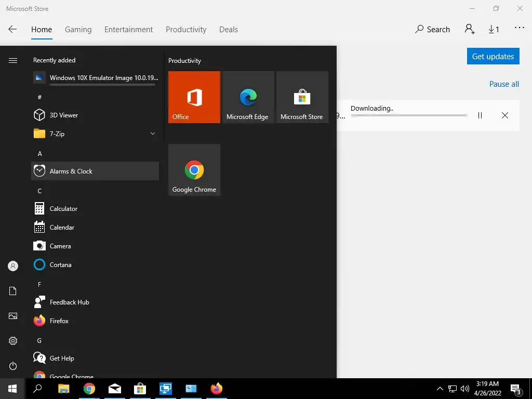Screen dimensions: 532x399
Task: Open Get Help app
Action: click(x=95, y=357)
